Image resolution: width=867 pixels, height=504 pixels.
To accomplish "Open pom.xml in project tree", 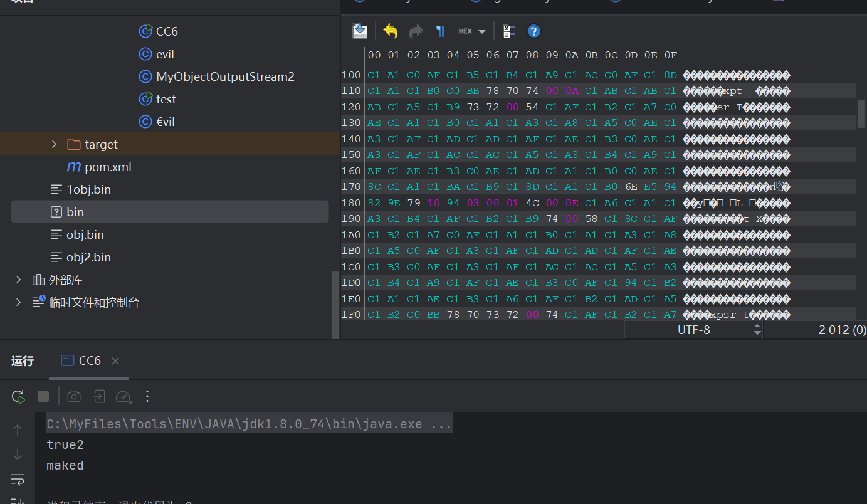I will (x=108, y=167).
